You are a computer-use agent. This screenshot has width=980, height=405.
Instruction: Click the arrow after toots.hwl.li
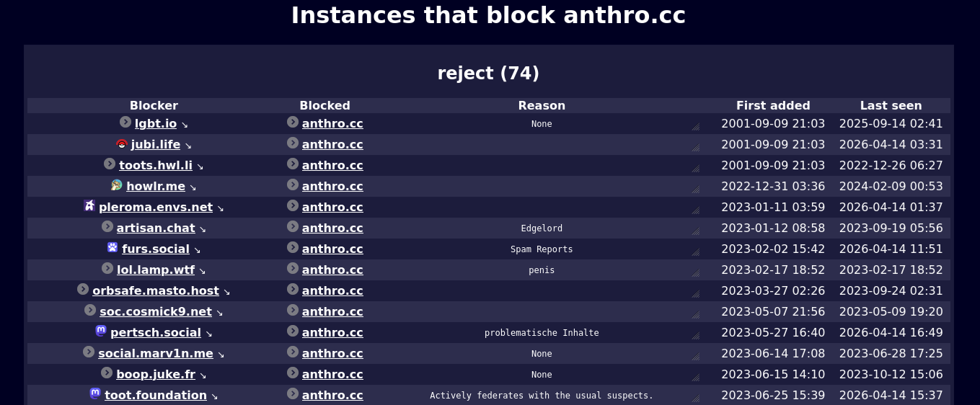(x=200, y=166)
